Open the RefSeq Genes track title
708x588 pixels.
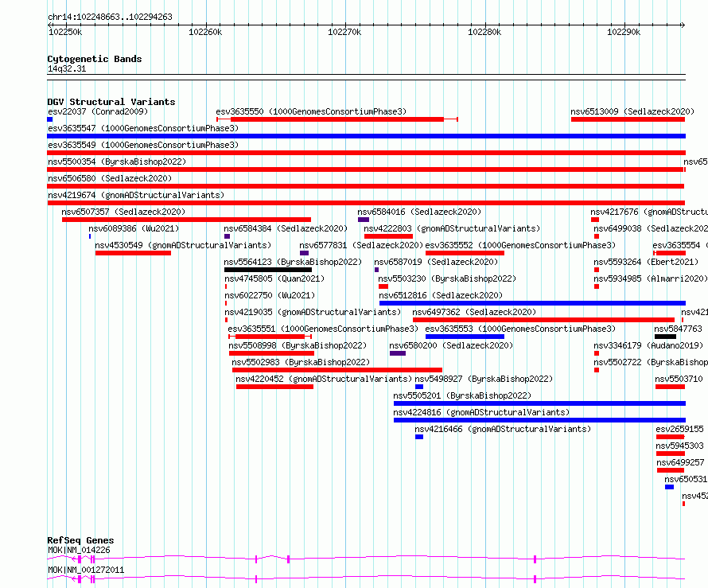click(x=80, y=540)
